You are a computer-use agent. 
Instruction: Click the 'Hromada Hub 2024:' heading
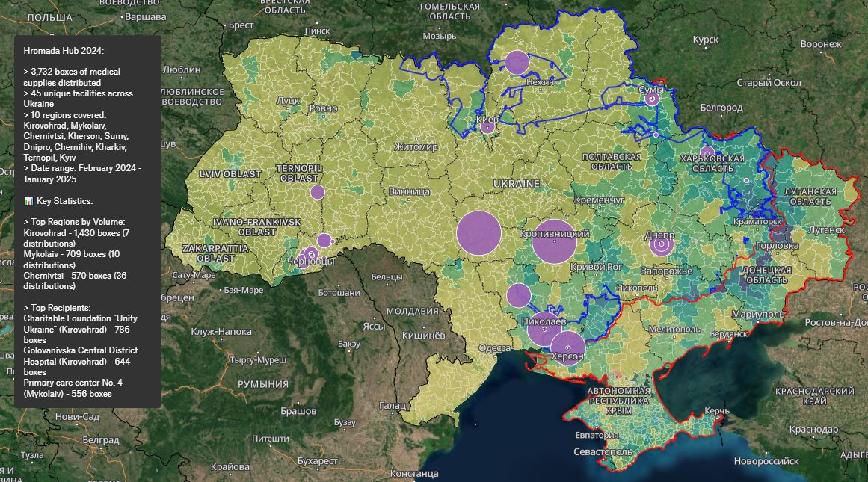64,50
